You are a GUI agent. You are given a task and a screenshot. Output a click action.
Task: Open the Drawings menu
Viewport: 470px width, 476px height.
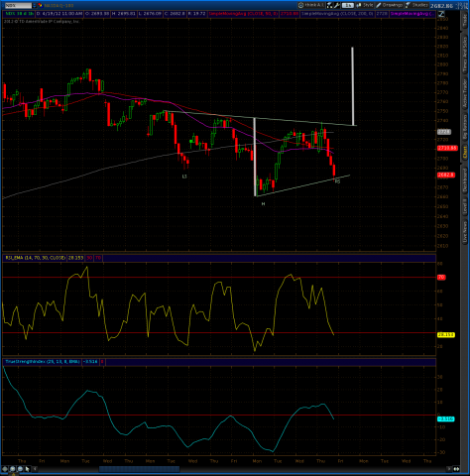coord(389,5)
